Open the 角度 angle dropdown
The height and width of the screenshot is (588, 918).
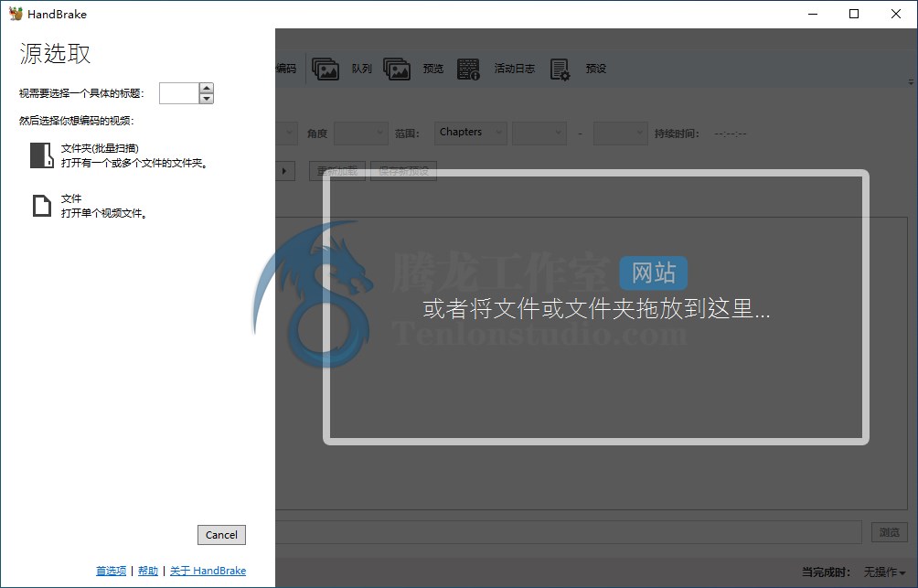[x=361, y=133]
